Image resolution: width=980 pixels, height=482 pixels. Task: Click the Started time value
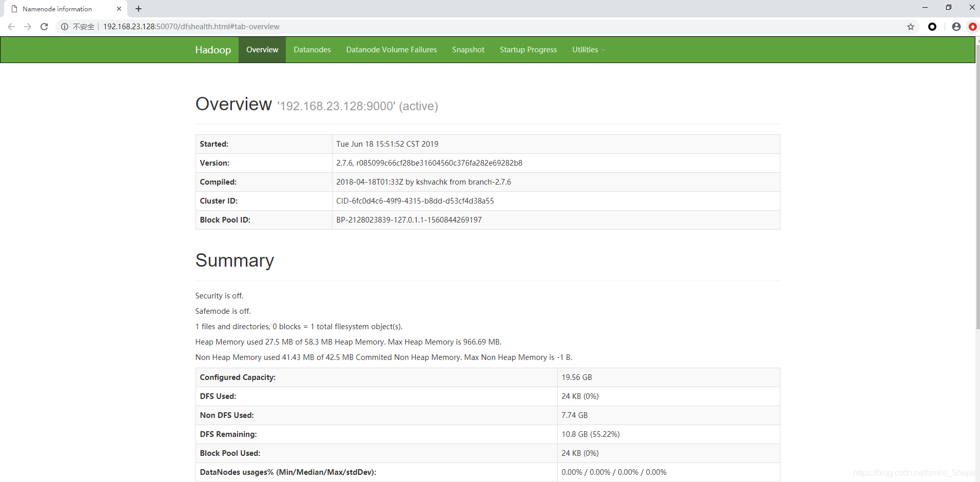tap(387, 144)
